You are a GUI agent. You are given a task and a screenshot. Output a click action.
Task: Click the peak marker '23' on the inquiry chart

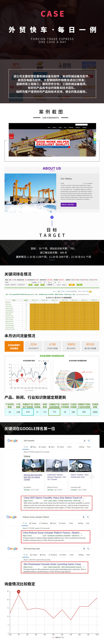coord(18,592)
